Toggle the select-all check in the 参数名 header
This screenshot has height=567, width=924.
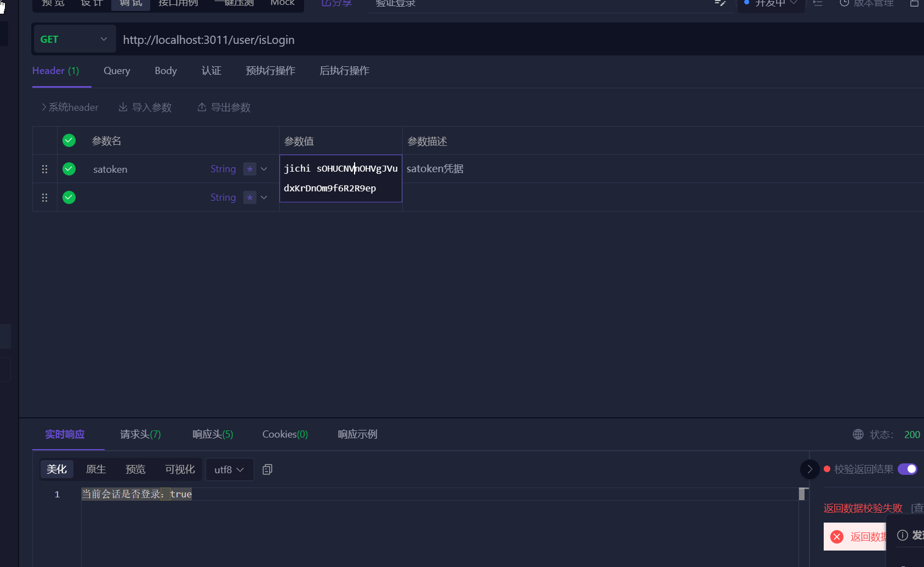click(x=69, y=140)
